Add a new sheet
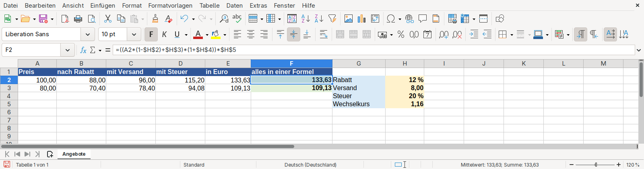This screenshot has height=169, width=644. 50,154
